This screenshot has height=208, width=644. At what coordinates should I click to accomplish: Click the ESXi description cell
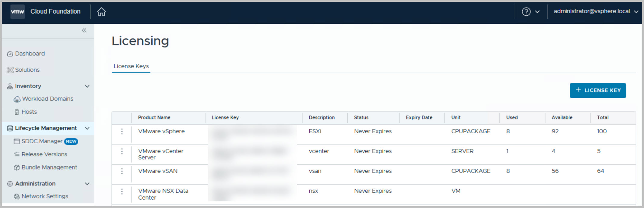[x=315, y=132]
